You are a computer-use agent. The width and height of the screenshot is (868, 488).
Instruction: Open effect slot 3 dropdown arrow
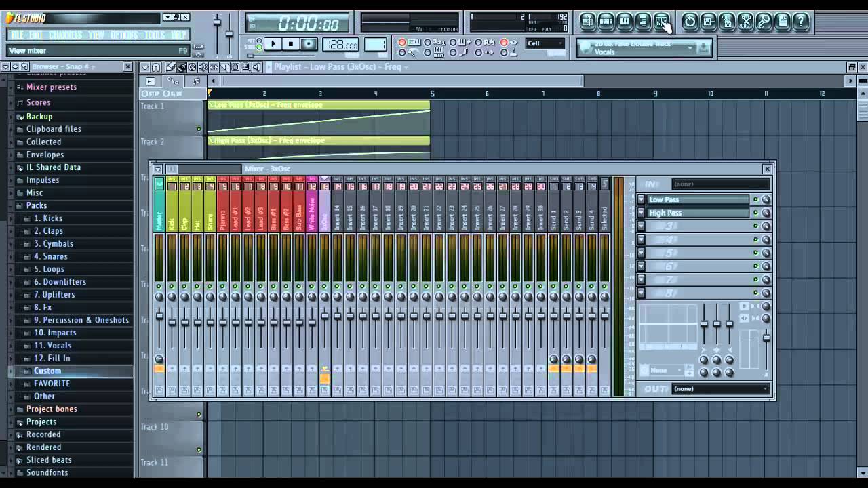click(641, 226)
